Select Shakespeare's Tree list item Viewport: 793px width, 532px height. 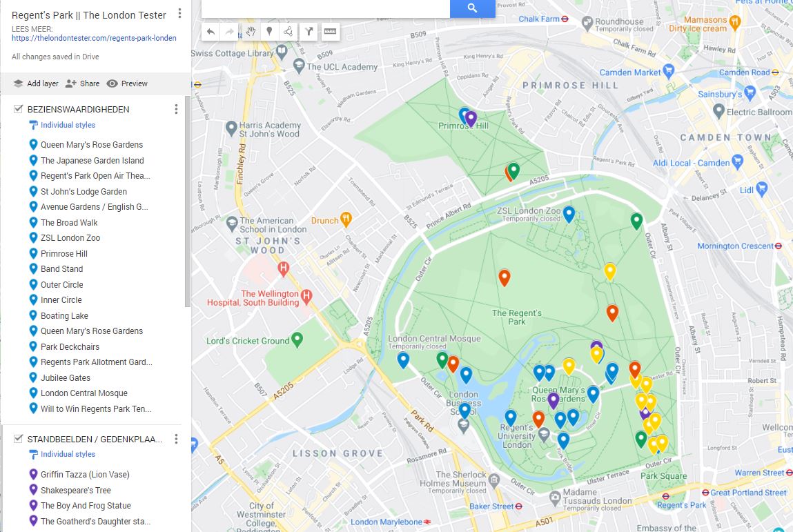(x=75, y=490)
